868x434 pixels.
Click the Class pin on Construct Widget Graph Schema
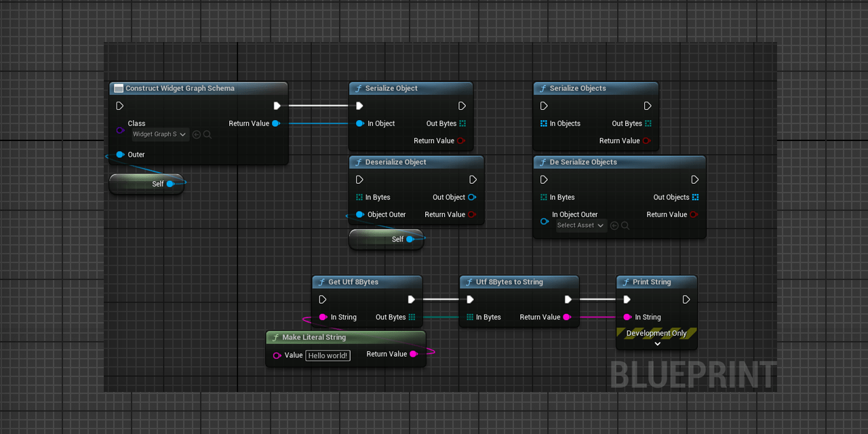coord(120,130)
